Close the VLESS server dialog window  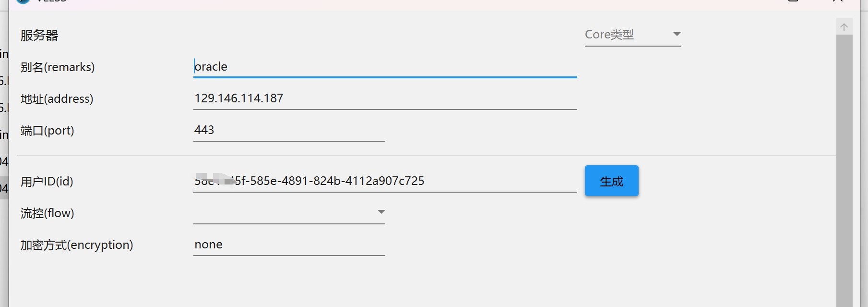[x=838, y=1]
